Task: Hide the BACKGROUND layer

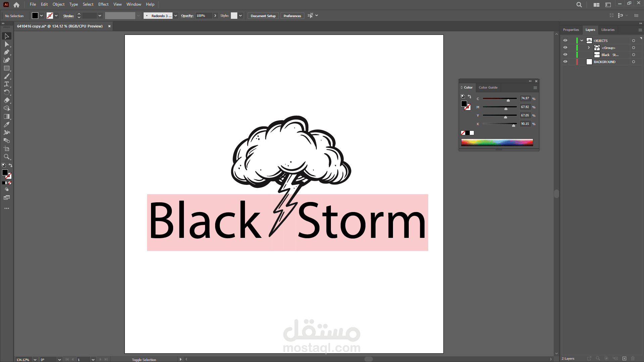Action: click(x=565, y=62)
